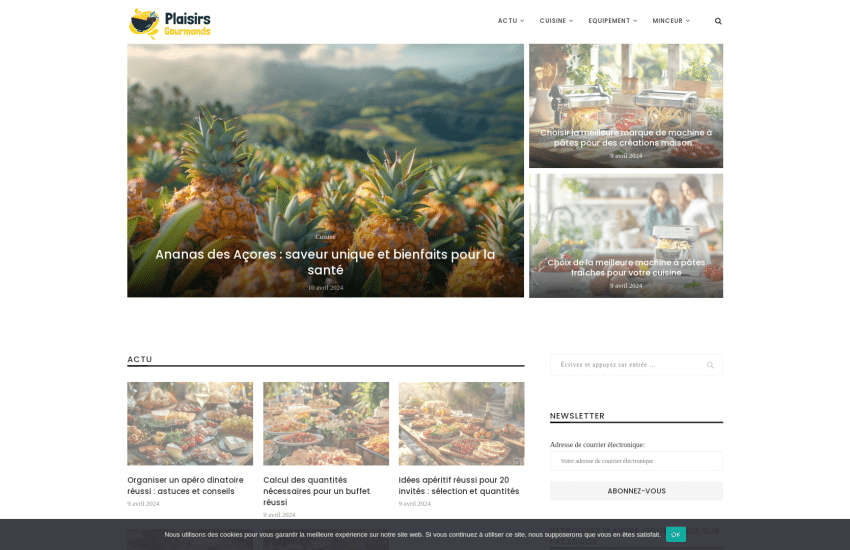Image resolution: width=850 pixels, height=550 pixels.
Task: Click the Cuisine category label on featured image
Action: point(325,237)
